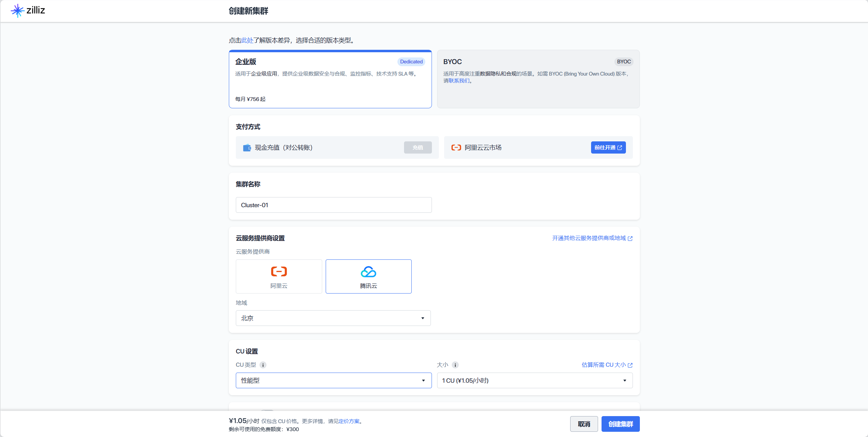Click the 此处 version differences link
The image size is (868, 437).
247,40
